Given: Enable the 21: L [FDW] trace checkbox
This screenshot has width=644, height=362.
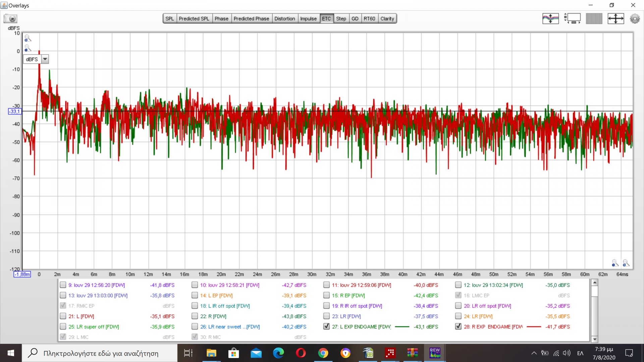Looking at the screenshot, I should 63,316.
